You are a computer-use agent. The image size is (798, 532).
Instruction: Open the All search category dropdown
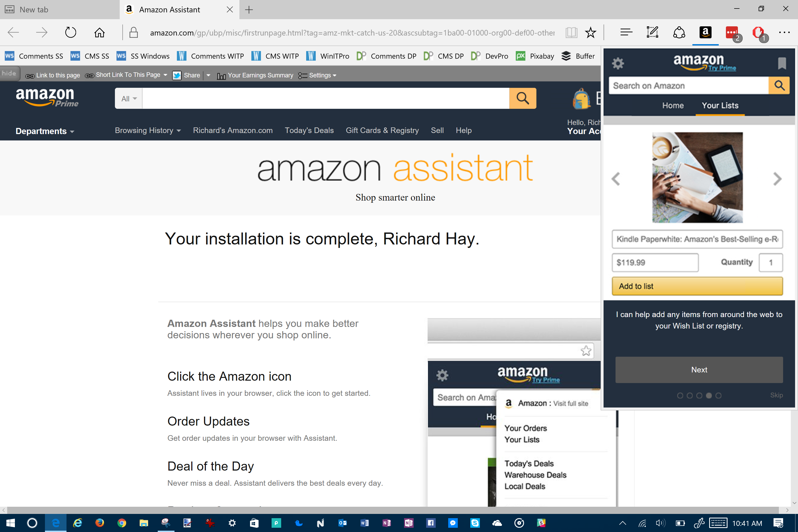(128, 99)
